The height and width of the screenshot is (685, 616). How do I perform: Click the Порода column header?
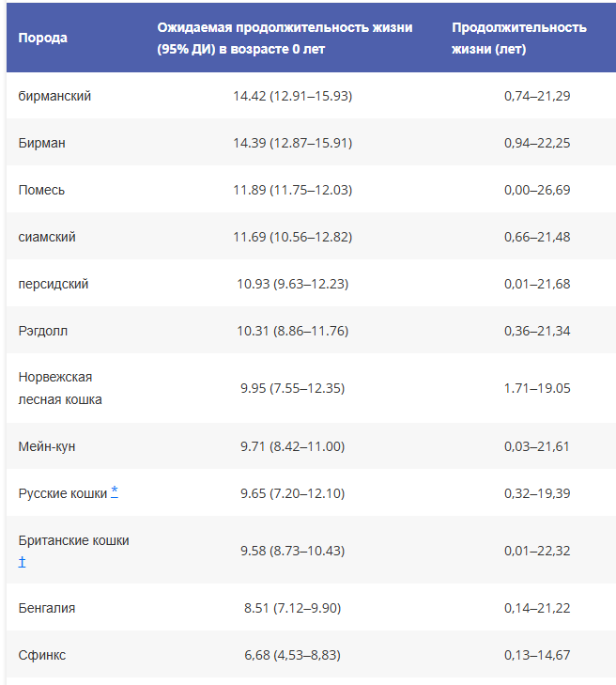[43, 39]
